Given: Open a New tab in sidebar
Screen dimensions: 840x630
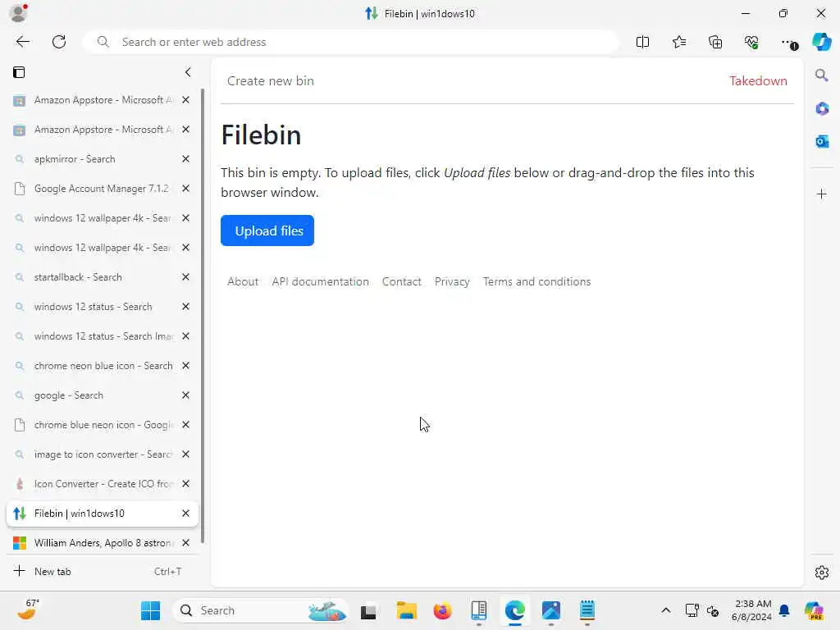Looking at the screenshot, I should coord(102,572).
